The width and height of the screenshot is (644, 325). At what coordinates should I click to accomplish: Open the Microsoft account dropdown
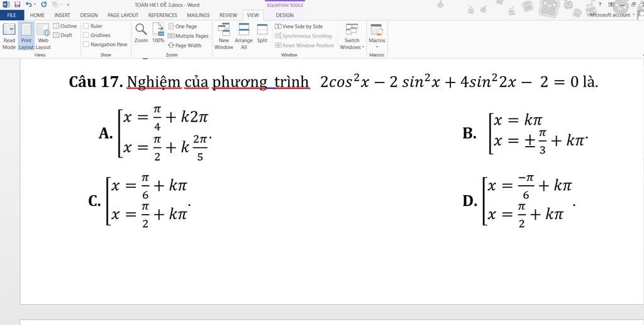point(612,15)
